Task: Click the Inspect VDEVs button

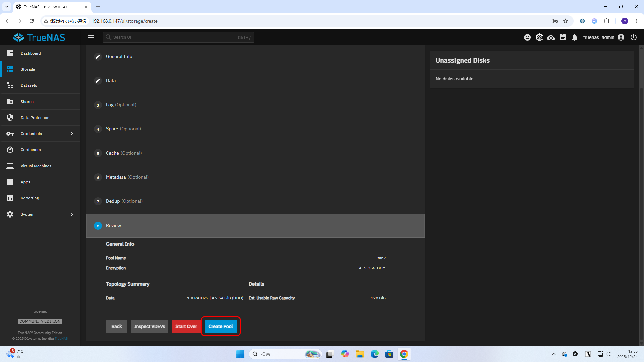Action: coord(149,326)
